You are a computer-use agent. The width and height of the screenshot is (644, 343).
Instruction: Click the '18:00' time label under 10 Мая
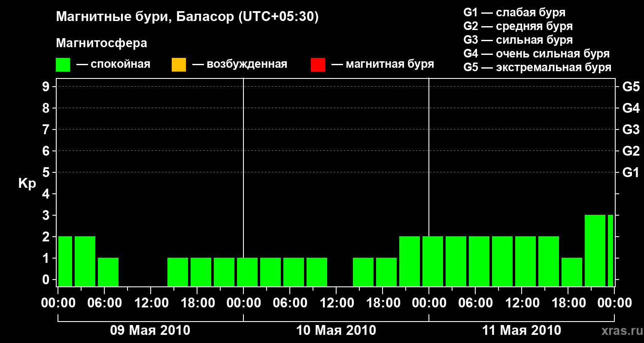pyautogui.click(x=383, y=303)
